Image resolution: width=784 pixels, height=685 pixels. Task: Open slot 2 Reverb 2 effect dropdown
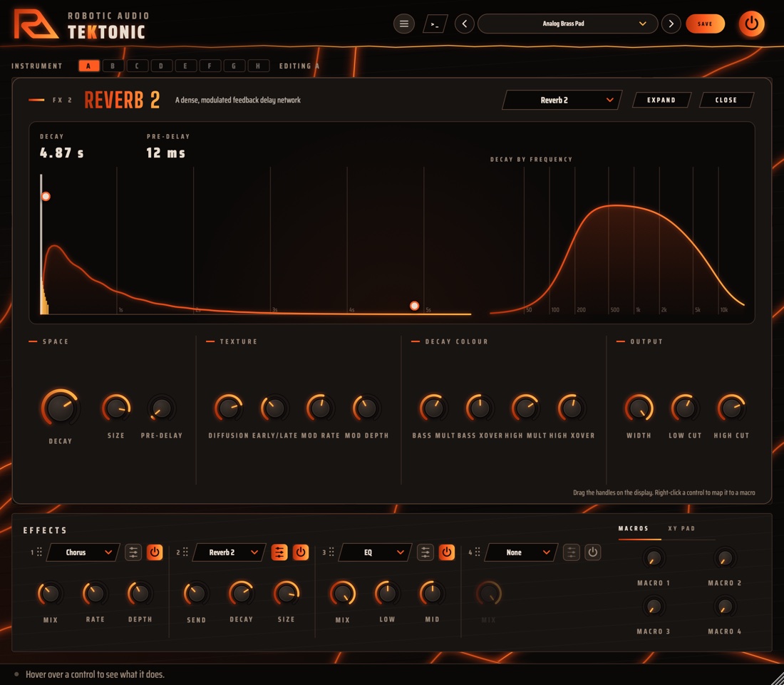(x=229, y=552)
